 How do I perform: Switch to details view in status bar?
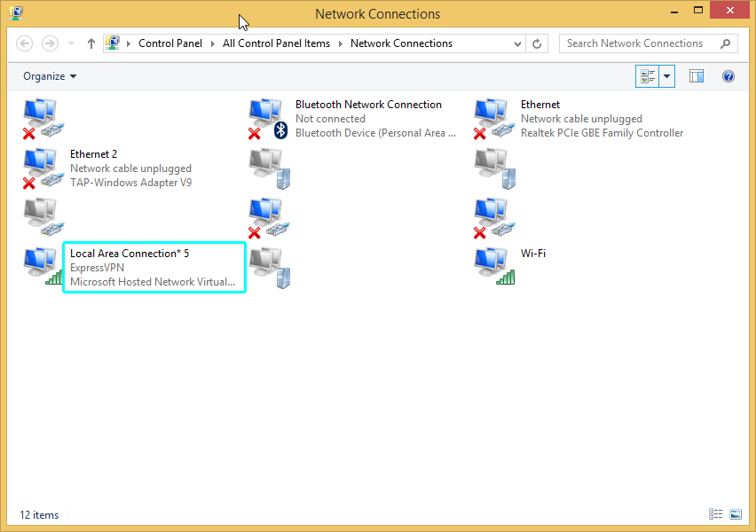point(715,514)
